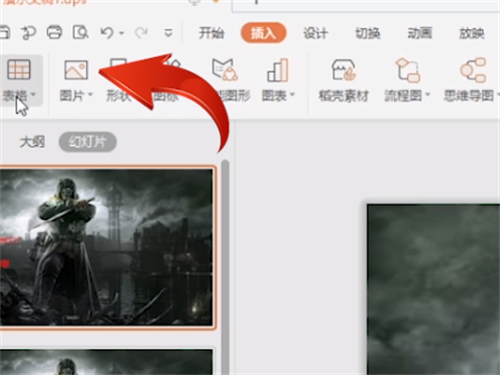The width and height of the screenshot is (500, 375).
Task: Expand the 图片 dropdown arrow
Action: tap(90, 95)
